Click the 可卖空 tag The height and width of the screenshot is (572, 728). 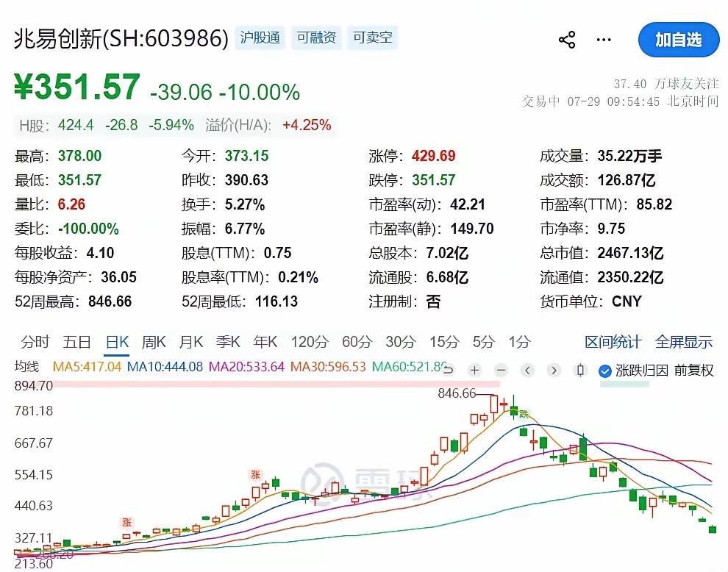click(x=373, y=37)
